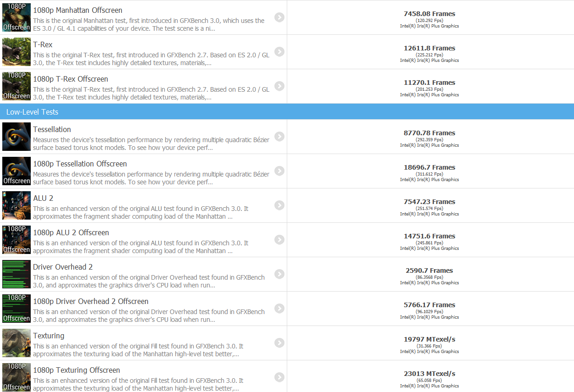The image size is (574, 392).
Task: Click the (311.612 Fps) value
Action: 429,174
